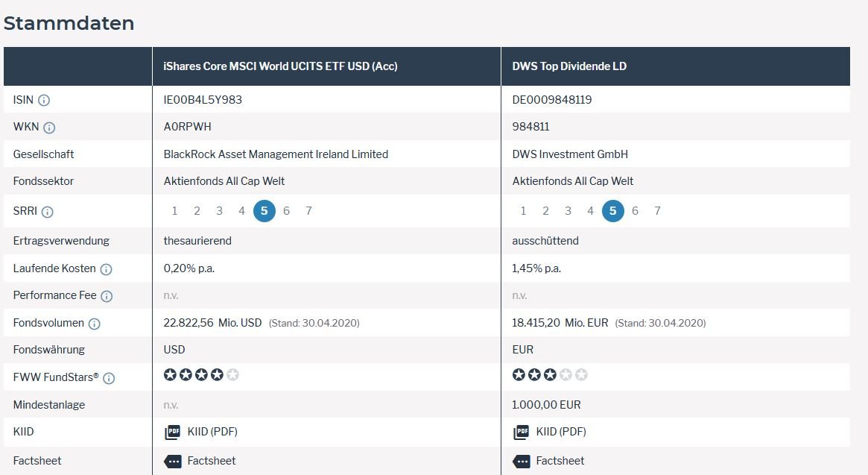
Task: Select WKN value A0RPWH
Action: (187, 126)
